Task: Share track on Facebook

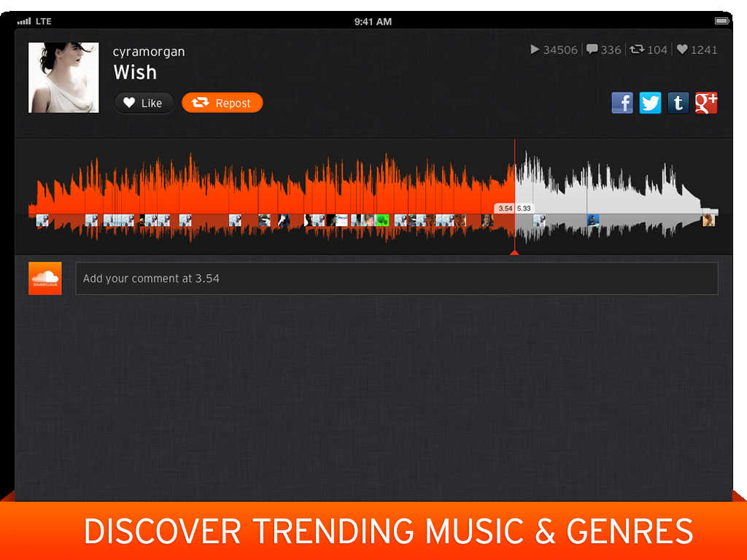Action: pyautogui.click(x=622, y=103)
